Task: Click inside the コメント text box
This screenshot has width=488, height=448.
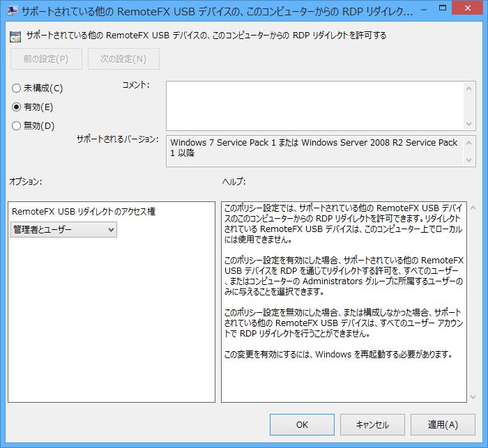Action: 315,106
